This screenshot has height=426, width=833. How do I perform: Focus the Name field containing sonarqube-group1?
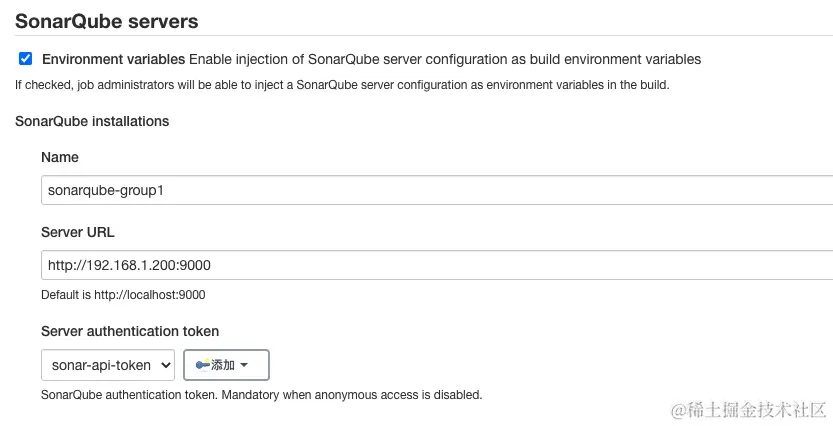tap(437, 190)
